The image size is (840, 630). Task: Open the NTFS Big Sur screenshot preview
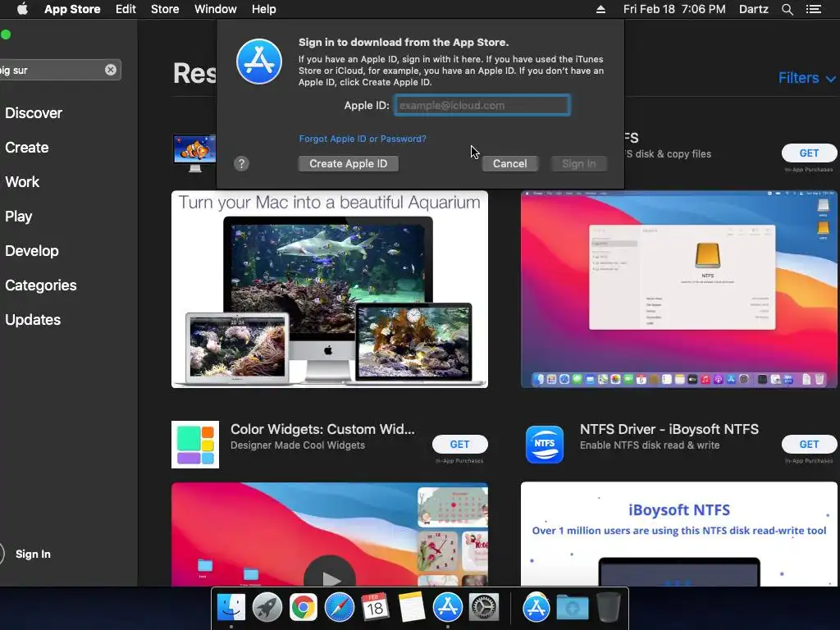coord(678,290)
